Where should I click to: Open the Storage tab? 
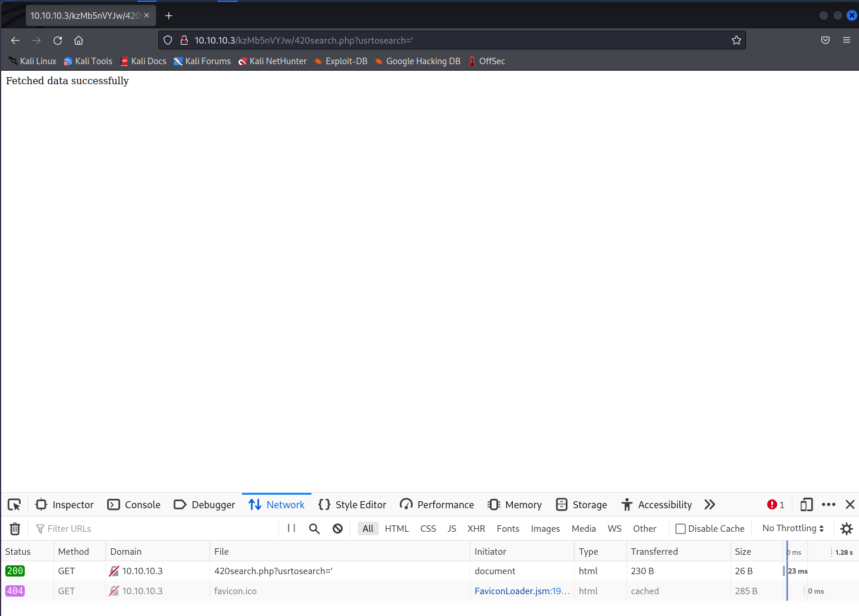tap(582, 505)
